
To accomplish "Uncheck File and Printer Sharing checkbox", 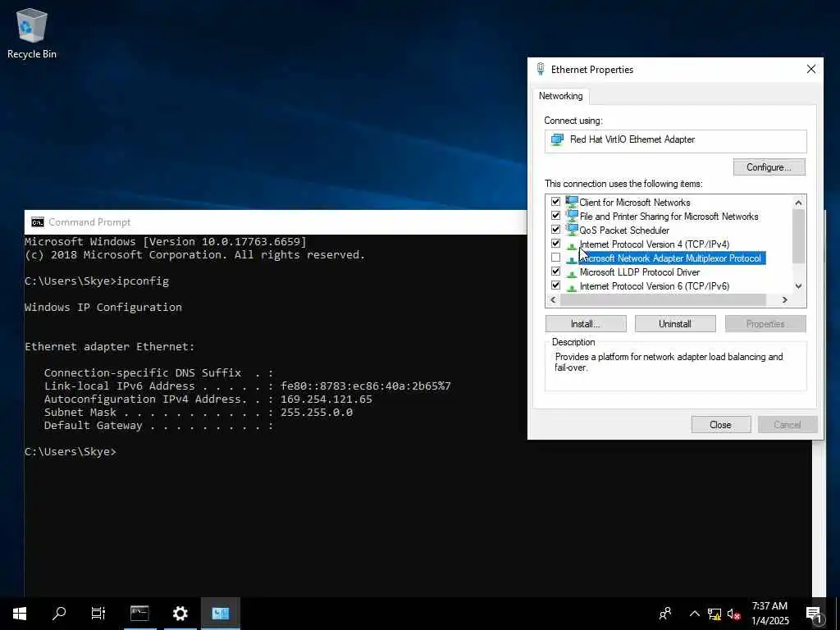I will [555, 216].
